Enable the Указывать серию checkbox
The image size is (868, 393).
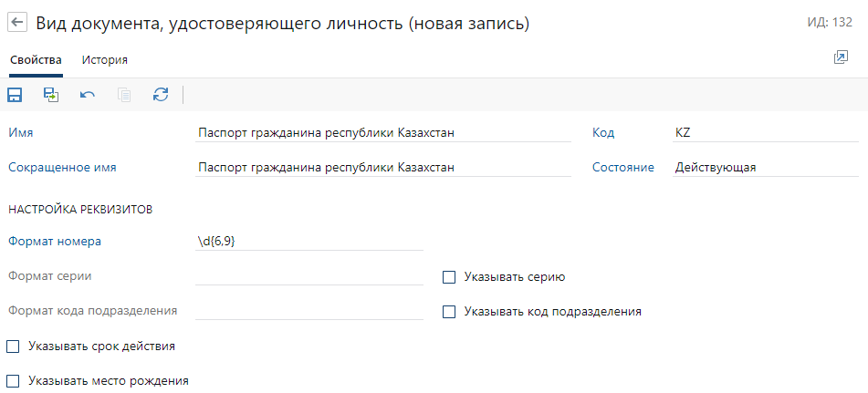tap(449, 276)
